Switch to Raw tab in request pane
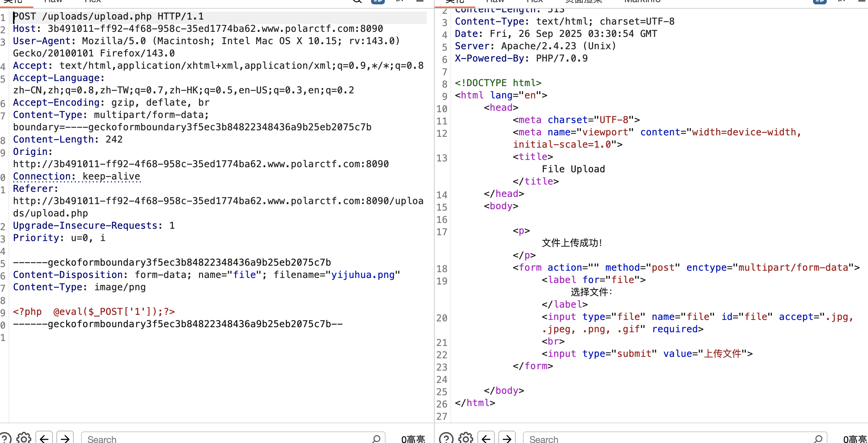Viewport: 868px width, 443px height. [53, 1]
